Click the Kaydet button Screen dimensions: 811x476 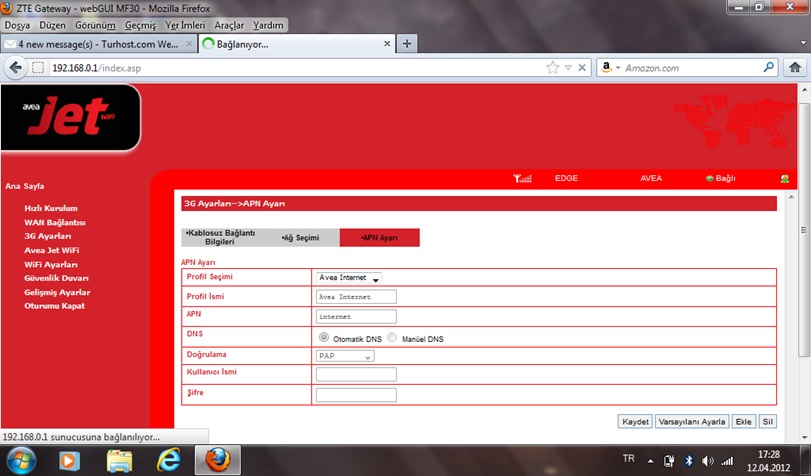click(635, 422)
